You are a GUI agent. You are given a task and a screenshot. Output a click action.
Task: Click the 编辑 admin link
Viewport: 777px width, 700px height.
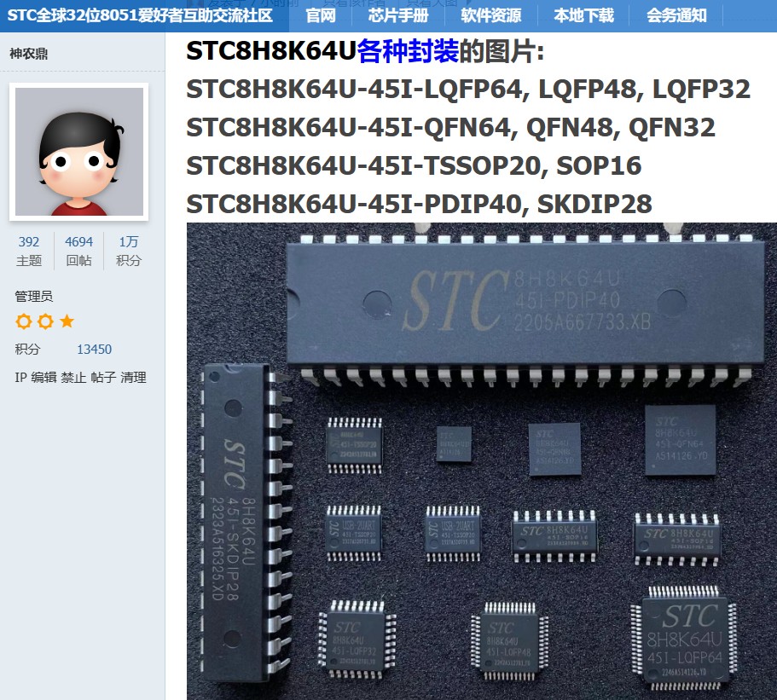[43, 378]
